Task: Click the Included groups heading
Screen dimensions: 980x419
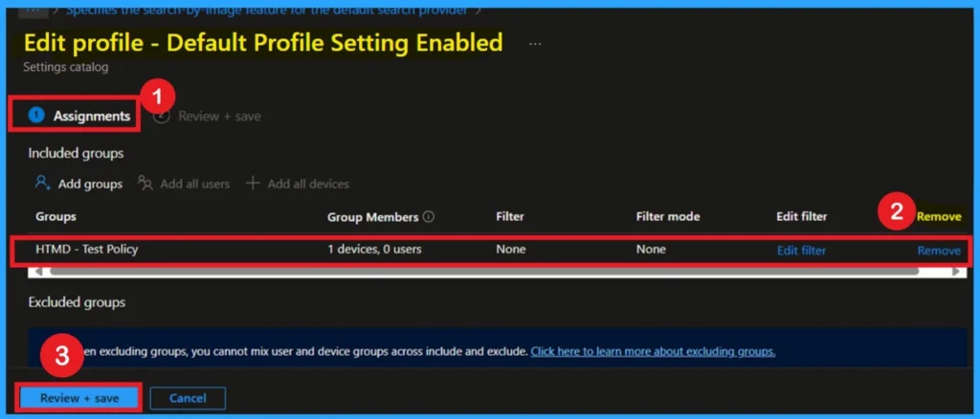Action: pos(76,153)
